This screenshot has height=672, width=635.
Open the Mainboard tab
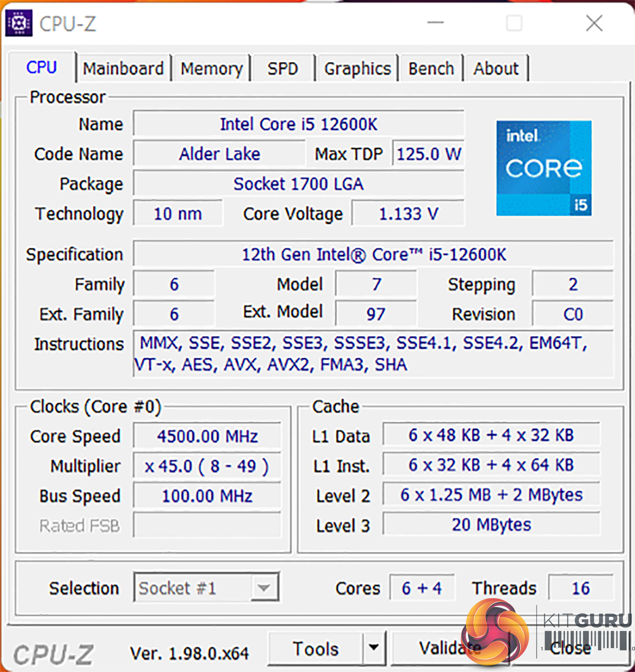(x=123, y=69)
